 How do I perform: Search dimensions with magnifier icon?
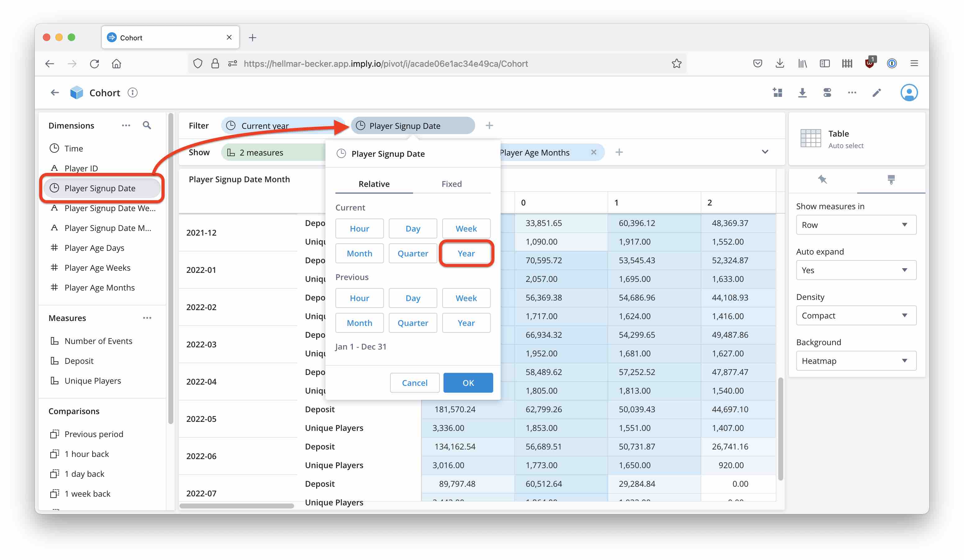pyautogui.click(x=147, y=125)
